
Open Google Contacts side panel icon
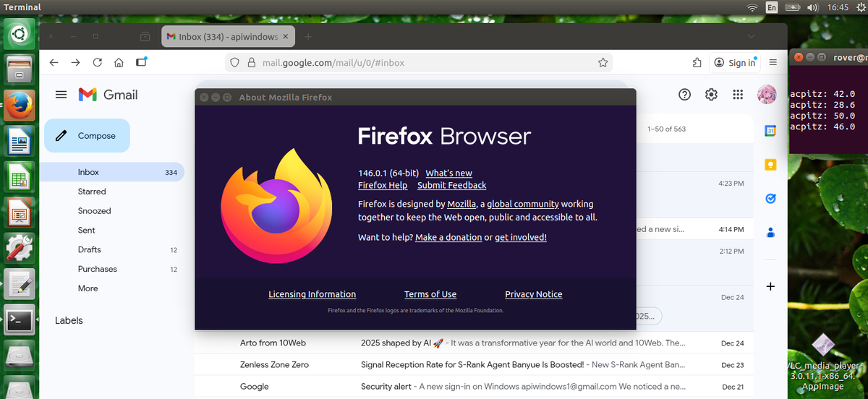(770, 233)
